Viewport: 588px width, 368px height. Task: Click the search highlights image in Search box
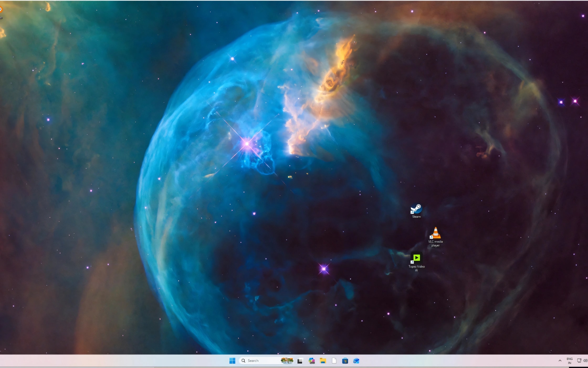287,361
